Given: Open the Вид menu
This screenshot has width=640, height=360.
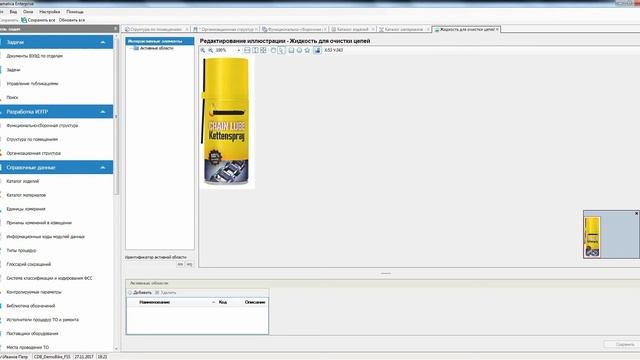Looking at the screenshot, I should (13, 12).
